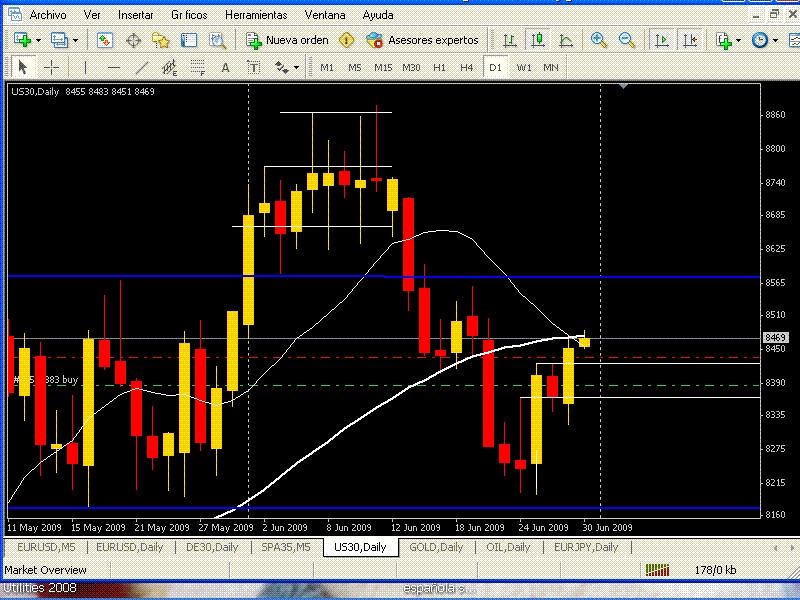Select the Fibonacci retracement tool
The width and height of the screenshot is (800, 600).
pos(198,67)
